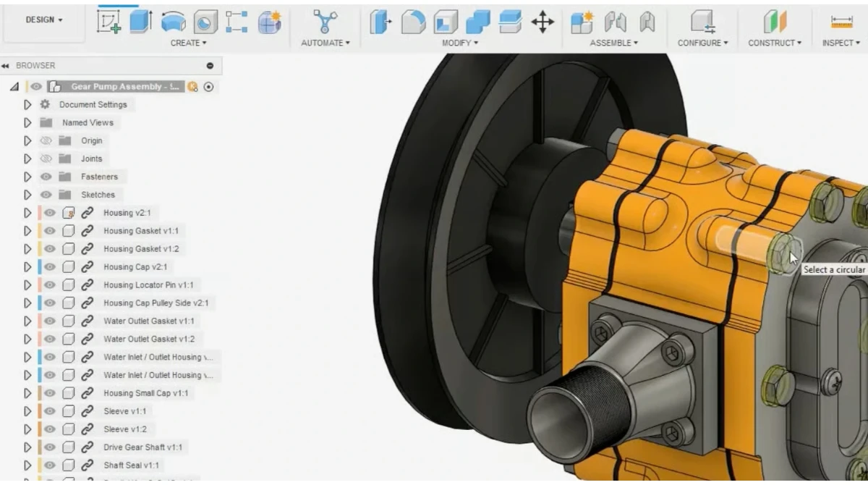Pick the Shell tool icon
This screenshot has width=868, height=485.
[446, 22]
